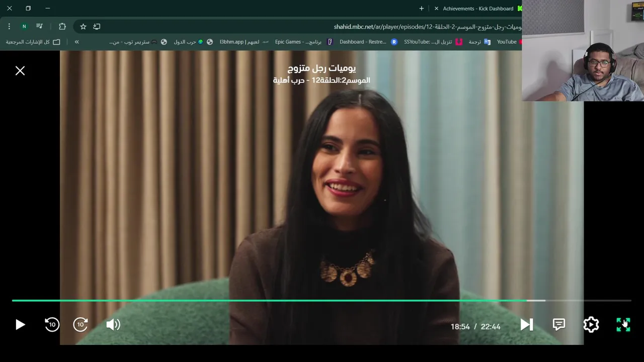Open the l3bhm.app bookmark
This screenshot has height=362, width=644.
pos(245,42)
